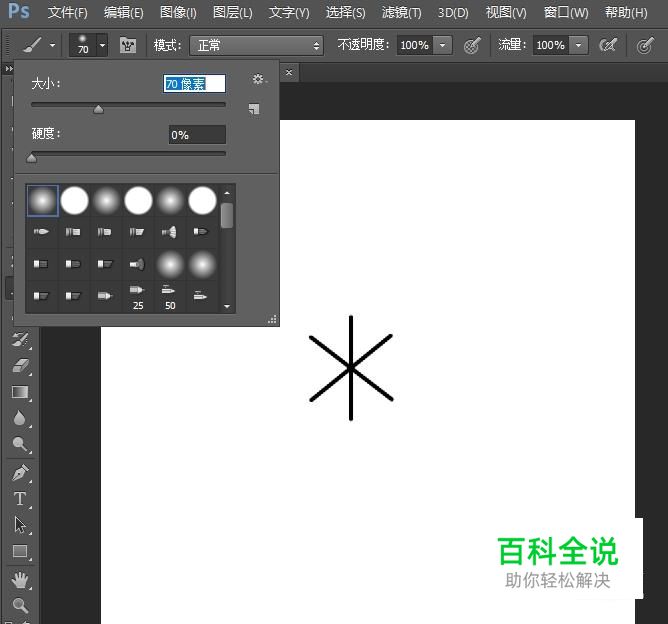
Task: Open the 图层(L) menu
Action: 233,12
